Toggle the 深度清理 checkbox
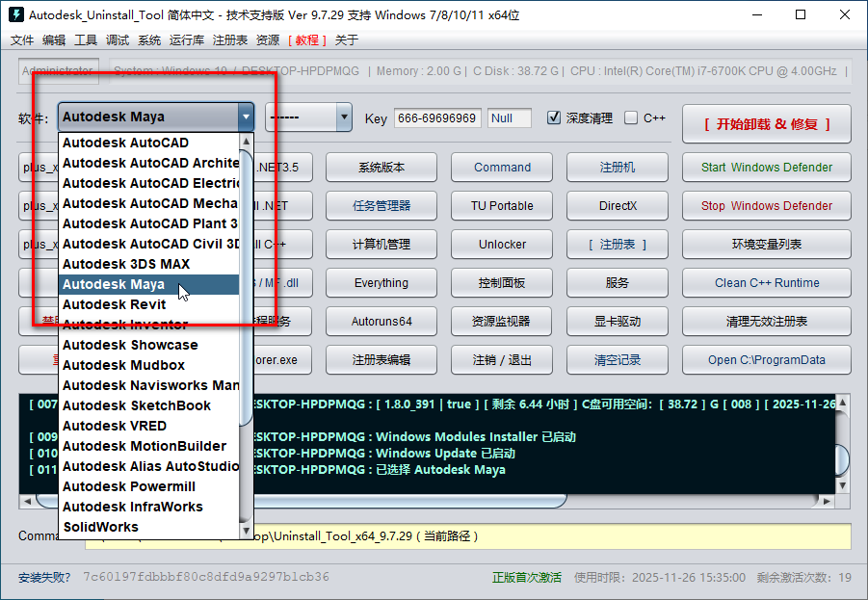 point(554,117)
